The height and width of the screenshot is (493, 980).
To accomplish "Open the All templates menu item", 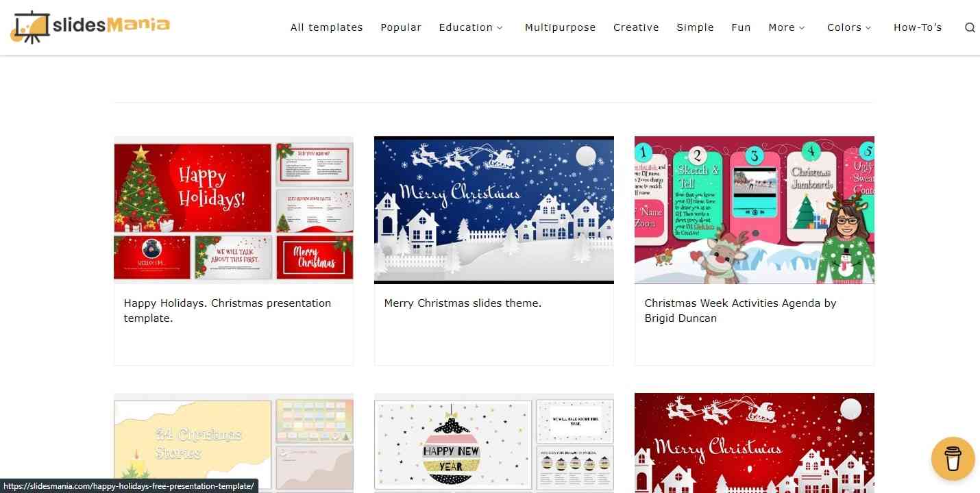I will click(327, 27).
